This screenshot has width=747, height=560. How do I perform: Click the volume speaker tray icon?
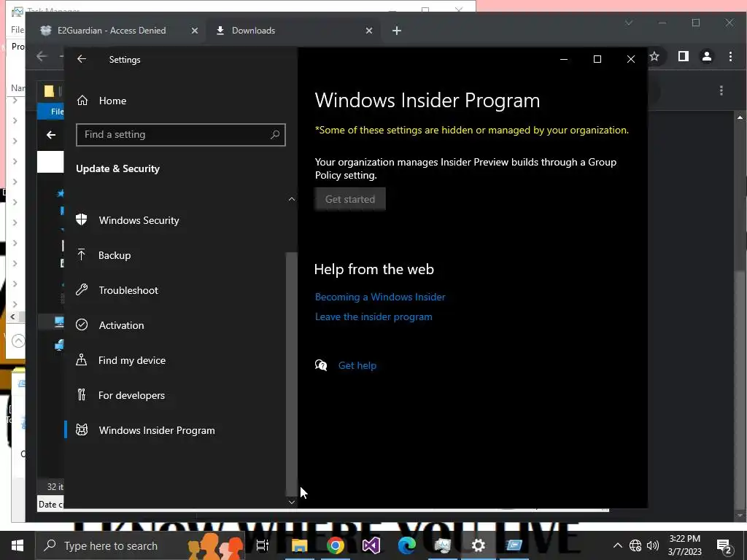point(653,545)
